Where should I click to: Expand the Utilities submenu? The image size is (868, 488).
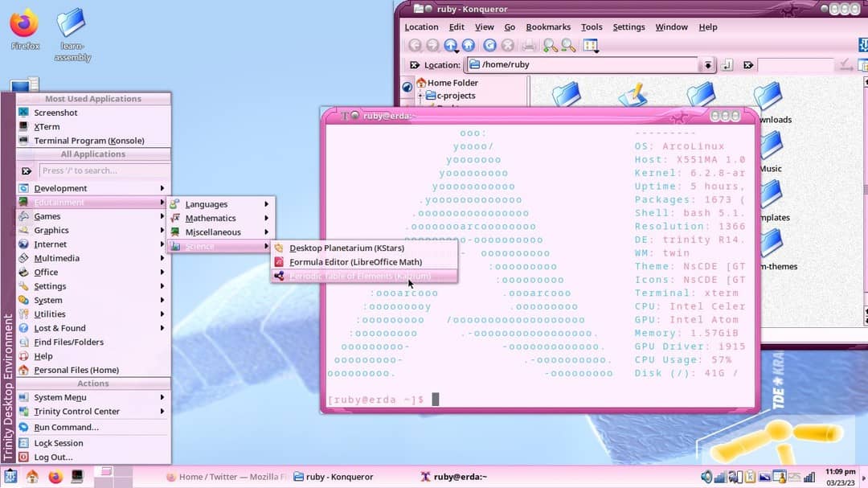point(93,314)
